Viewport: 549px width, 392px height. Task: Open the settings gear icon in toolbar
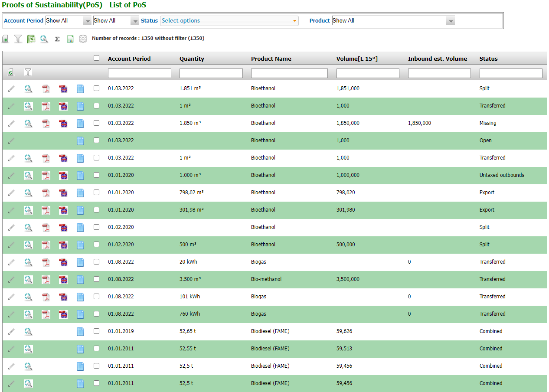(83, 39)
